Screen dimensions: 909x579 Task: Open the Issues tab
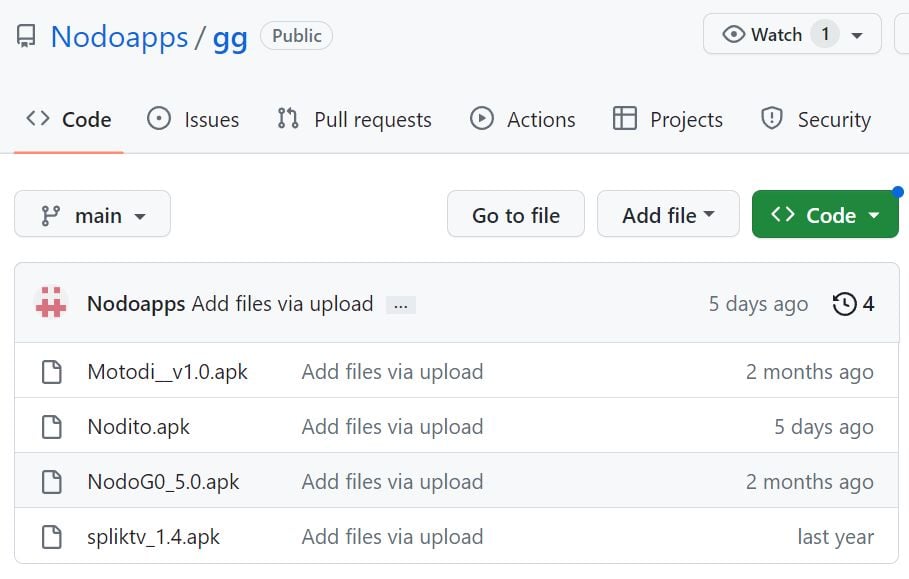[193, 119]
